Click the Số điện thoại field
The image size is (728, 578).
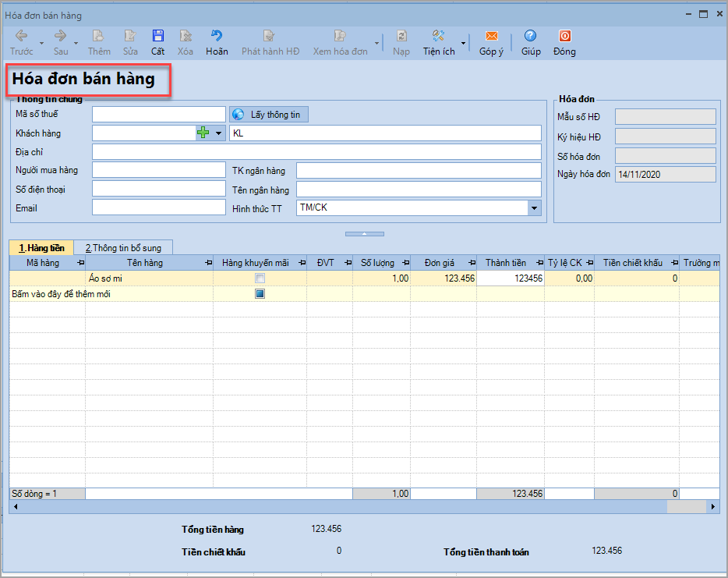(x=159, y=189)
